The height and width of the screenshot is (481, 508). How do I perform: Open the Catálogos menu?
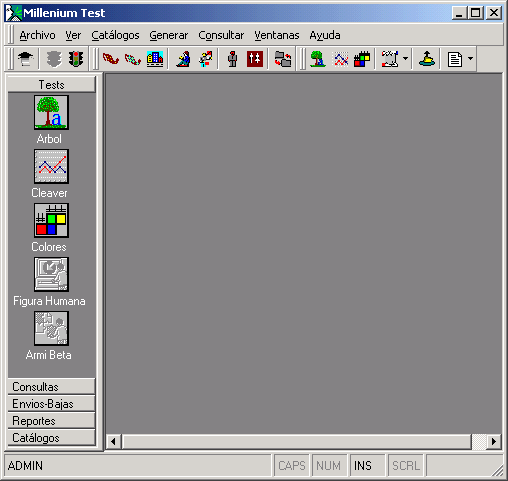point(115,35)
